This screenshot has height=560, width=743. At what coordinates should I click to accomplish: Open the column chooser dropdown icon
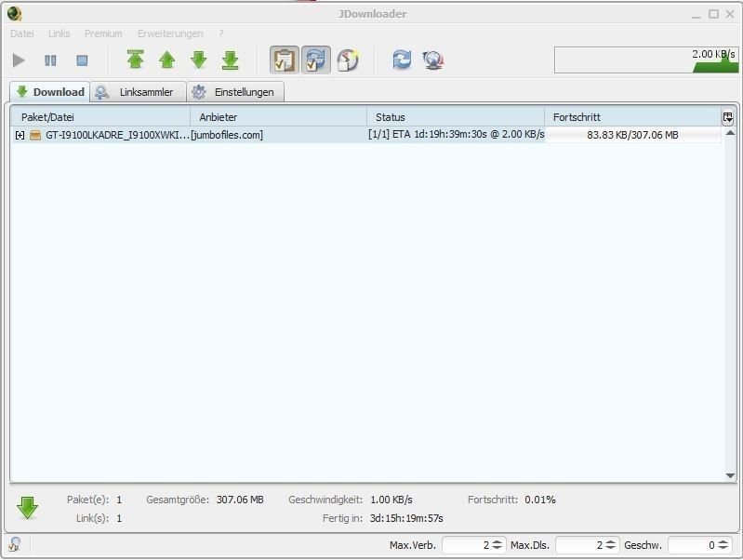tap(728, 117)
